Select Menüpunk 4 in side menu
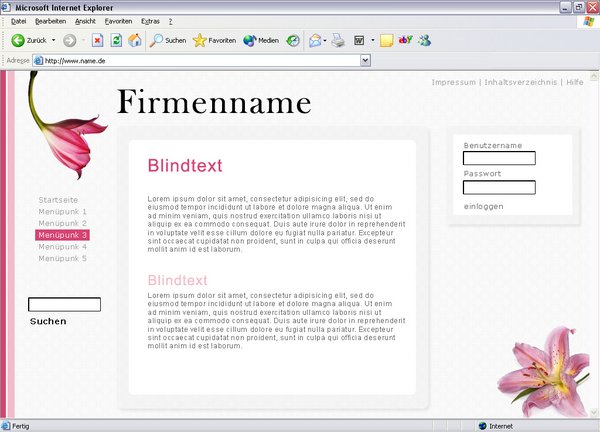The width and height of the screenshot is (600, 432). (62, 247)
